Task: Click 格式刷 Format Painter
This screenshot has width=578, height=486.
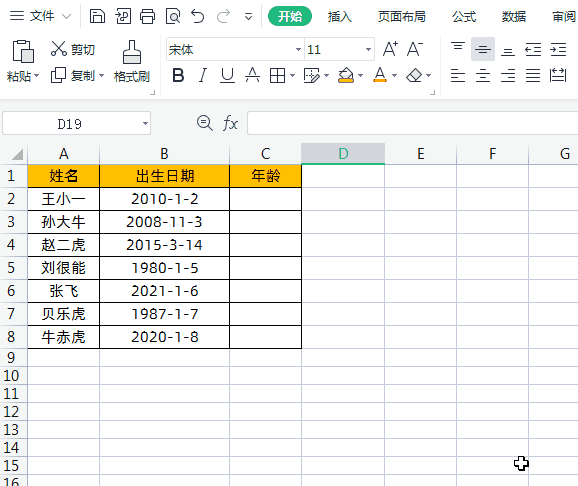Action: [132, 61]
